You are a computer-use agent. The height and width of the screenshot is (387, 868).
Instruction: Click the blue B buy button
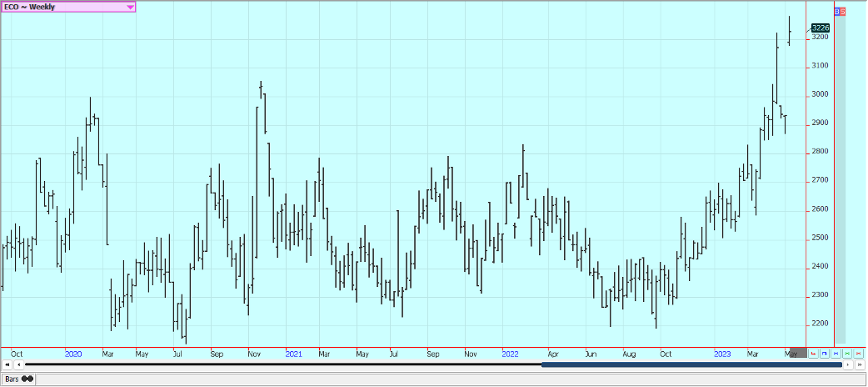(837, 12)
